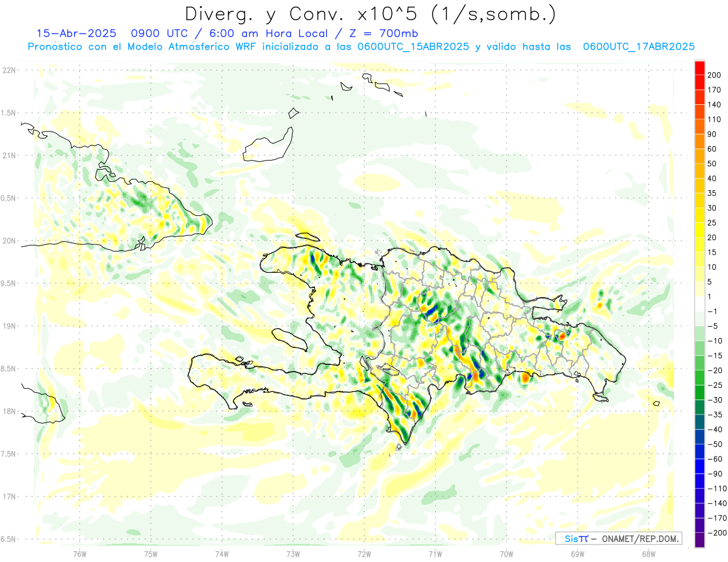Click the initialization time '0600UTC_15ABR2025'

point(413,47)
